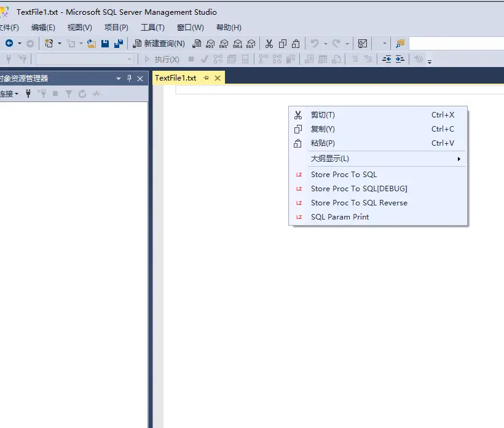Image resolution: width=504 pixels, height=428 pixels.
Task: Open the toolbar options overflow arrow
Action: (430, 61)
